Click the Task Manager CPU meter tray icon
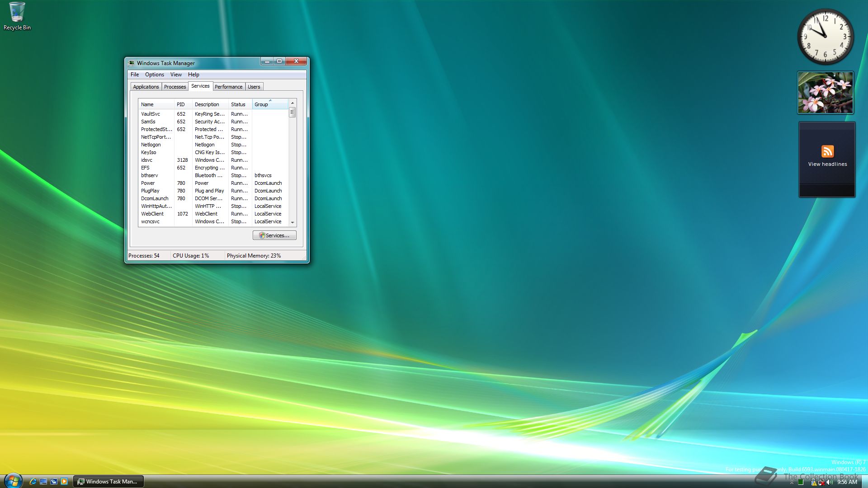 pyautogui.click(x=801, y=482)
